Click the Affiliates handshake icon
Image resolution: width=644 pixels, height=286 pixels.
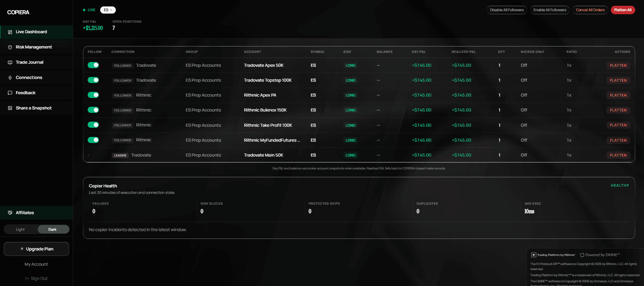[10, 213]
